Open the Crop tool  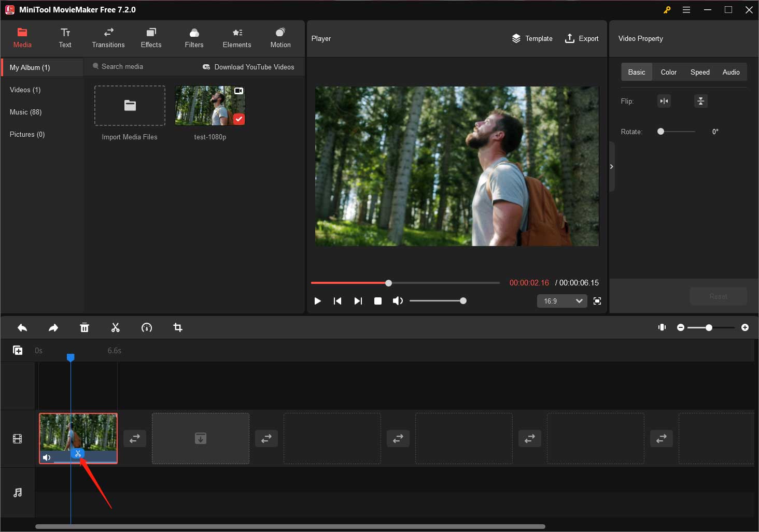pyautogui.click(x=178, y=327)
